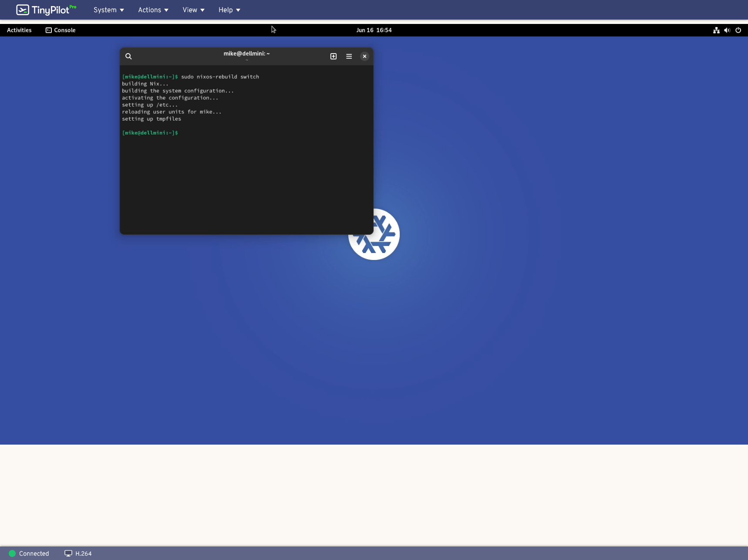The width and height of the screenshot is (748, 560).
Task: Click the 'building Nix...' output line
Action: 145,84
